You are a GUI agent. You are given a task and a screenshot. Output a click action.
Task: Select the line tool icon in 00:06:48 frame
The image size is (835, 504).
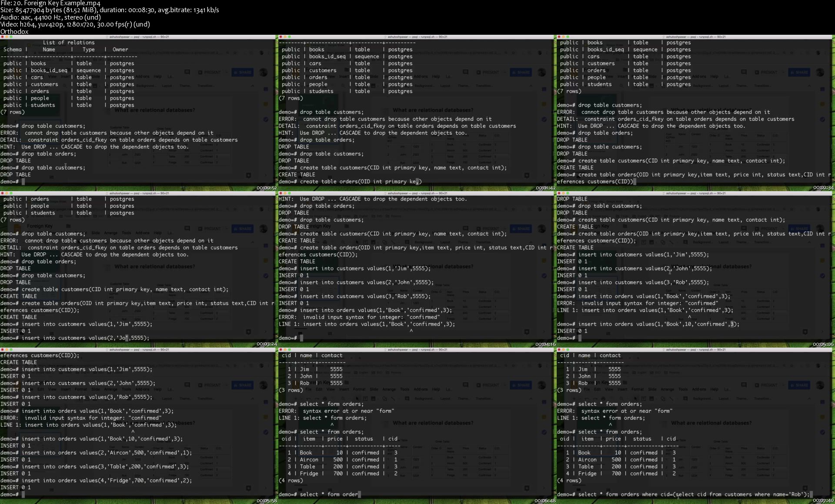[x=393, y=398]
